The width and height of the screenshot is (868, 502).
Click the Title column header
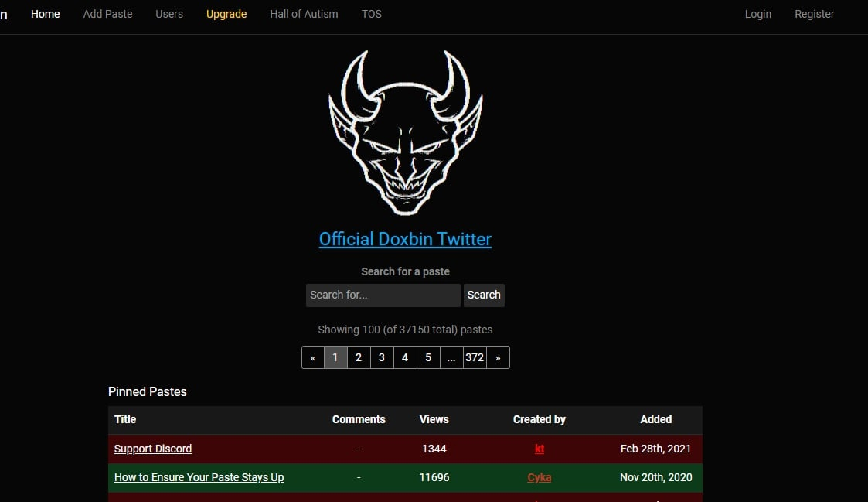pos(125,419)
